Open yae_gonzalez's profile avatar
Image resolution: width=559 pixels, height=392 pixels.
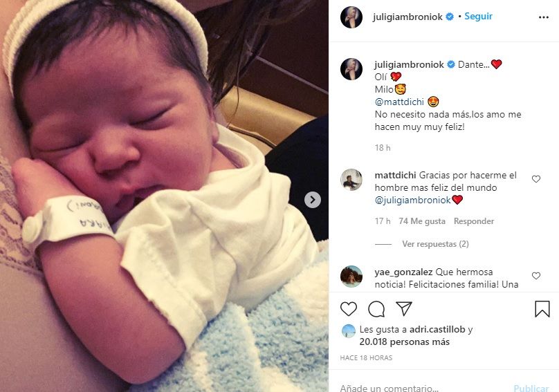point(351,276)
